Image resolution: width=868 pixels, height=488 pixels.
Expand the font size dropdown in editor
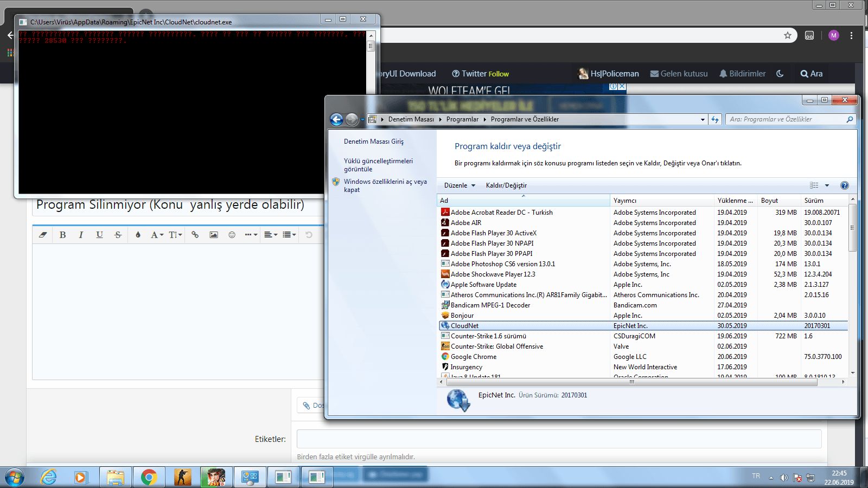click(175, 235)
